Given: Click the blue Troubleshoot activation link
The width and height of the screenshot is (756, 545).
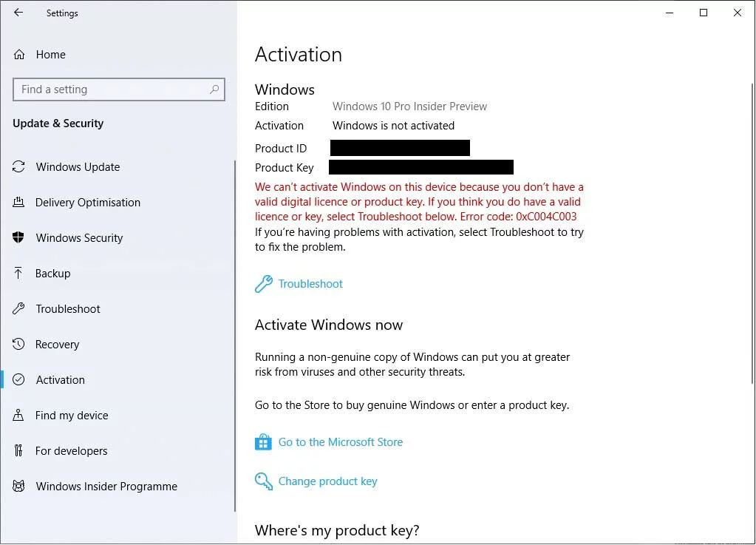Looking at the screenshot, I should tap(310, 284).
